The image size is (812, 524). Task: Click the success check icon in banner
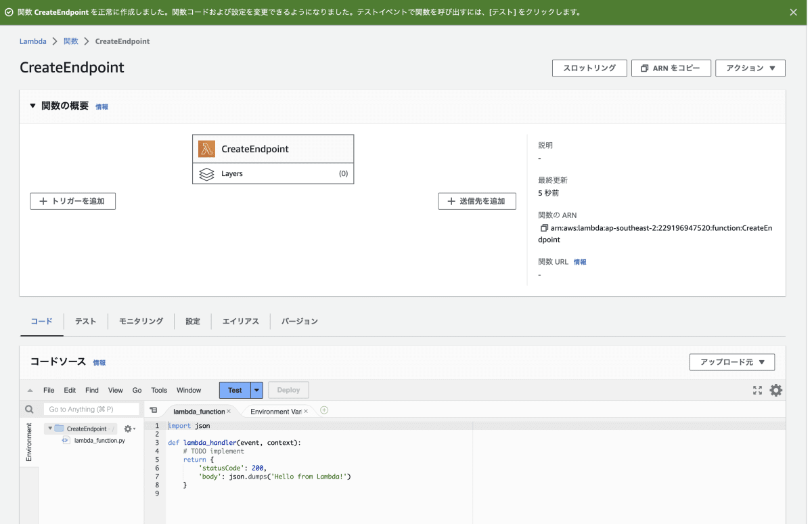pyautogui.click(x=9, y=12)
